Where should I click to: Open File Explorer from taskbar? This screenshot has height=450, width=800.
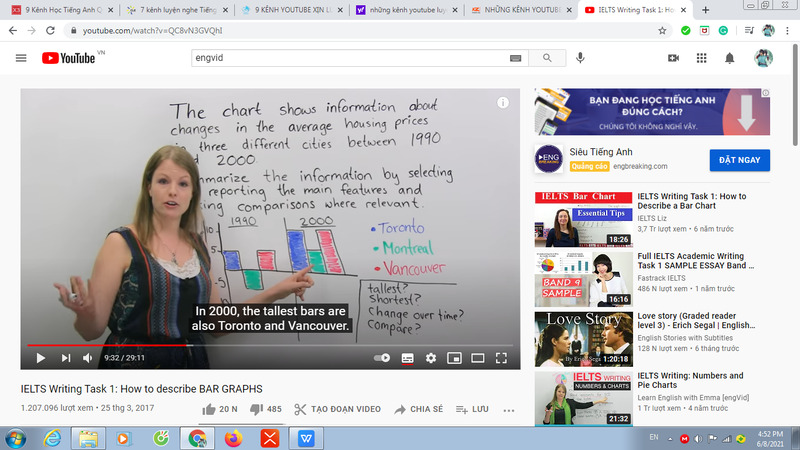click(x=88, y=439)
